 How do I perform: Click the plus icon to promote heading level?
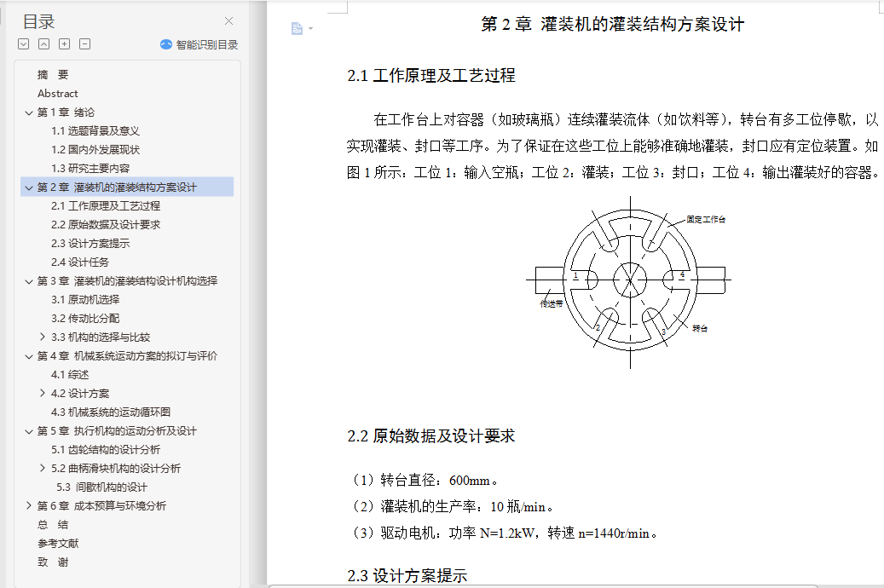tap(64, 44)
